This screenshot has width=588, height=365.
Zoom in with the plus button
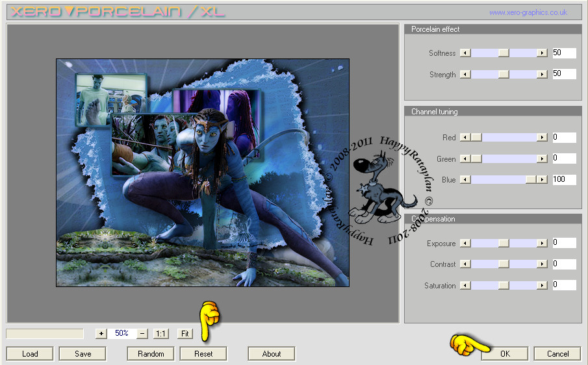[101, 334]
